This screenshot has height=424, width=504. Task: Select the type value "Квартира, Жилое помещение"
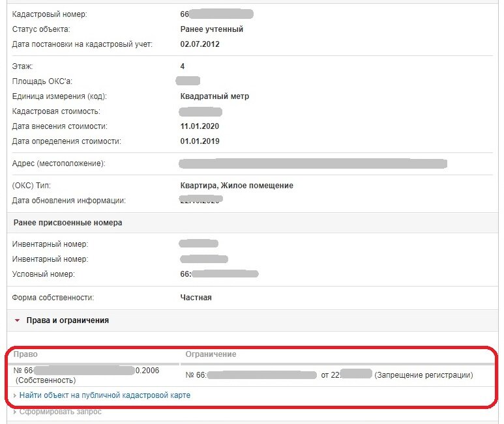pyautogui.click(x=237, y=186)
